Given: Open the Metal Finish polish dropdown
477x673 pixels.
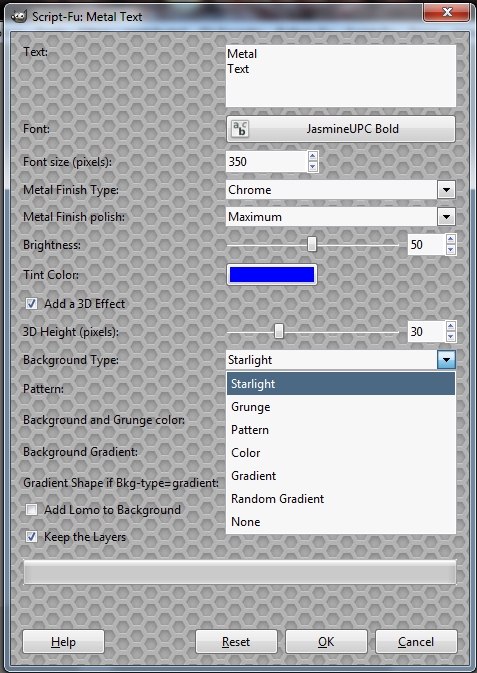Looking at the screenshot, I should pos(446,217).
